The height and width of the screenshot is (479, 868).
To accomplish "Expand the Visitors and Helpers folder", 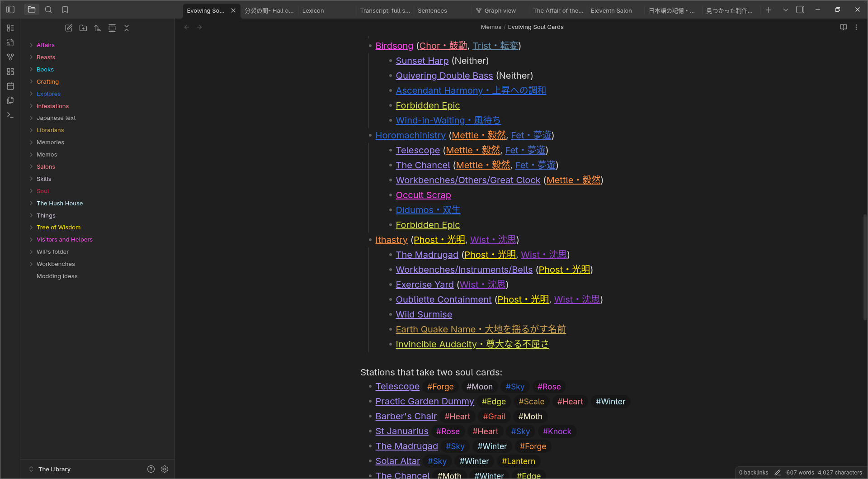I will (64, 240).
